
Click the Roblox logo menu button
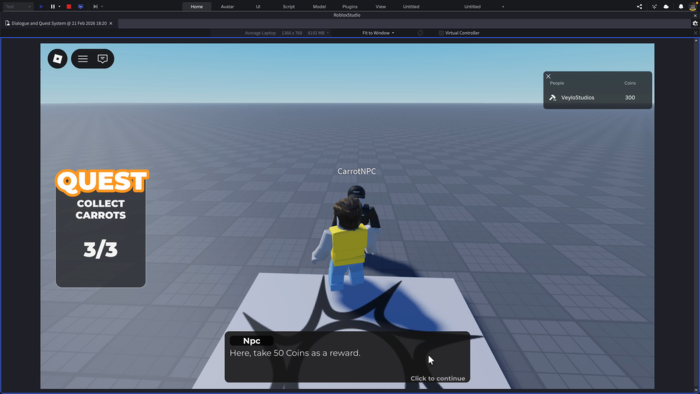click(x=58, y=58)
